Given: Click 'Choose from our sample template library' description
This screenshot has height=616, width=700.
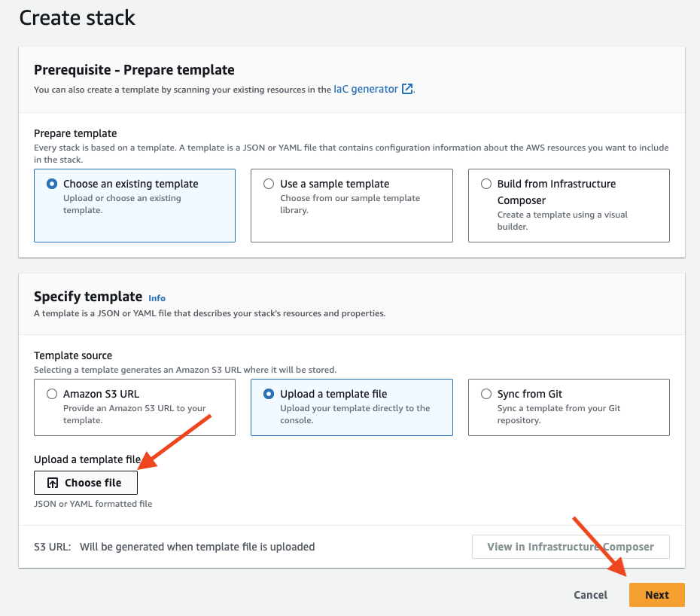Looking at the screenshot, I should tap(350, 204).
